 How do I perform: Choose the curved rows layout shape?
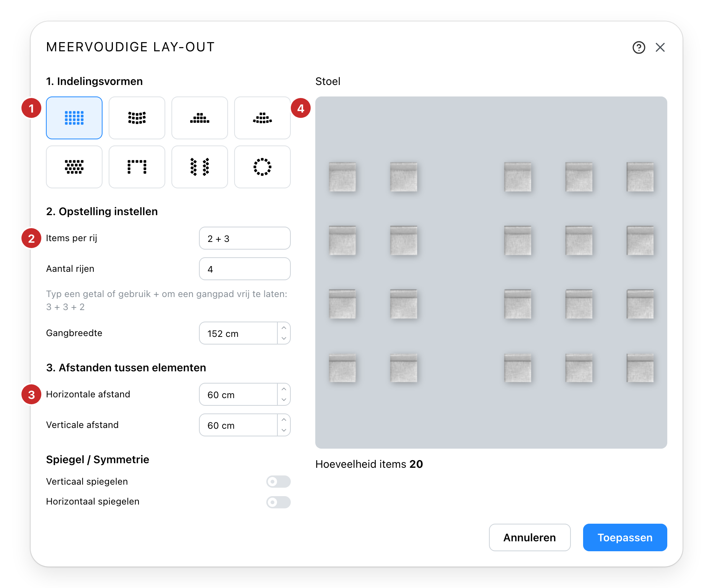[x=137, y=118]
